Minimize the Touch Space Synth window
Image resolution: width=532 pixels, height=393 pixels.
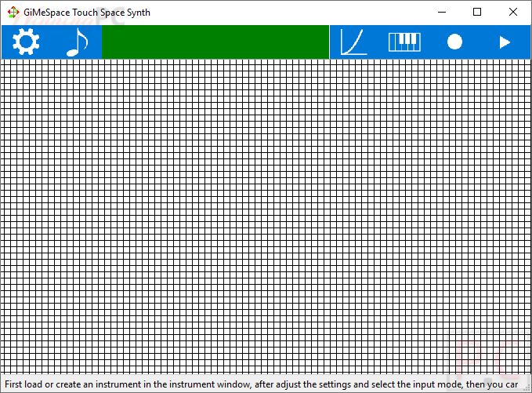[x=442, y=13]
